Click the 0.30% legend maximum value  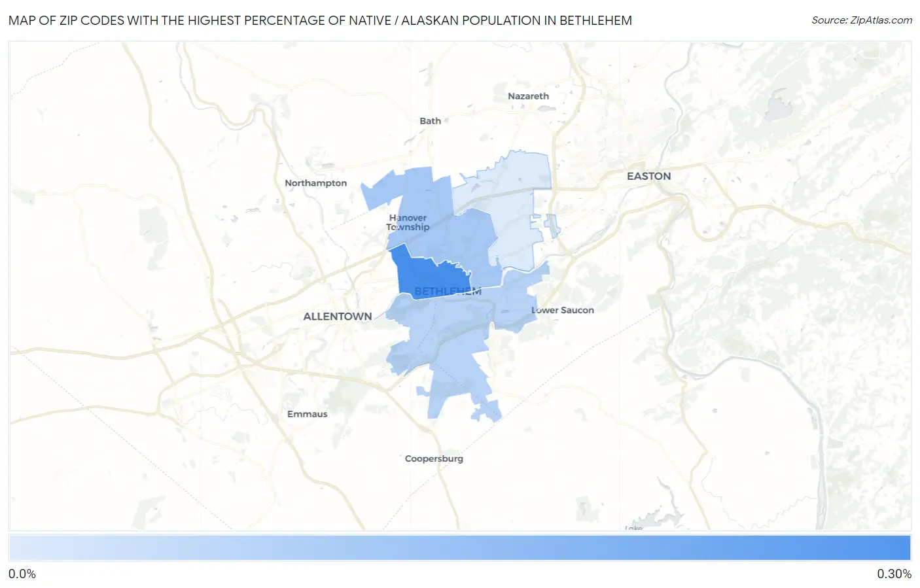click(894, 574)
